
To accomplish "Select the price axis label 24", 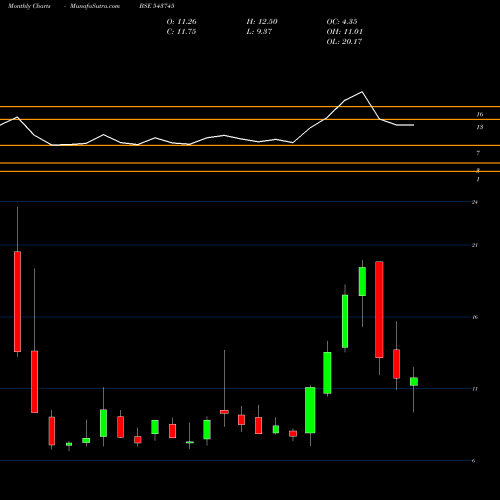I will [475, 202].
